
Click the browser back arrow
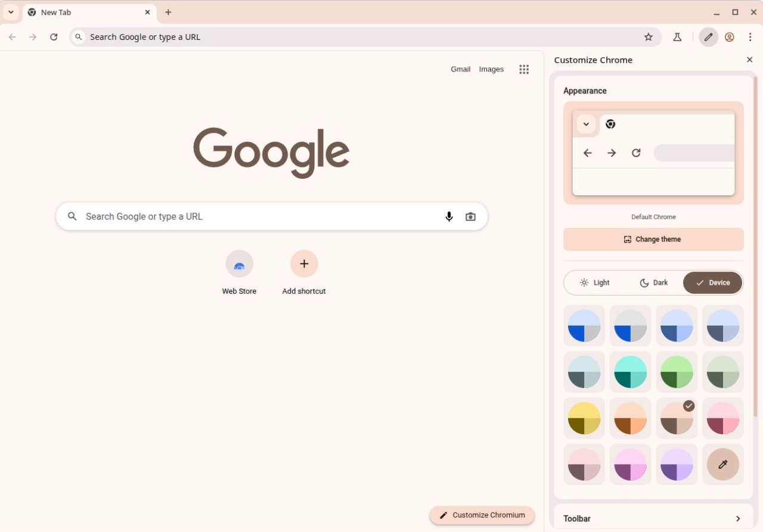pyautogui.click(x=13, y=37)
